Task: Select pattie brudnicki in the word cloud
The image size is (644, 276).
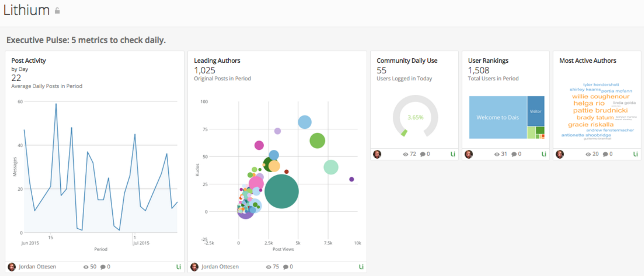Action: (600, 110)
